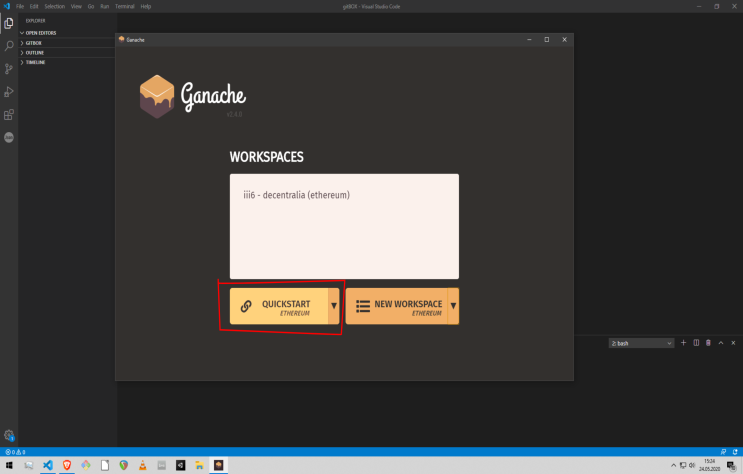743x474 pixels.
Task: Click the New Workspace Ethereum button
Action: [397, 306]
